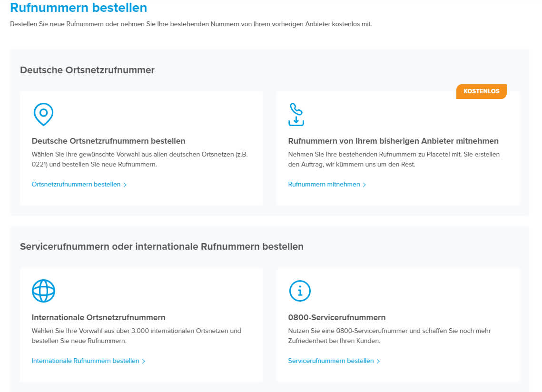The width and height of the screenshot is (542, 392).
Task: Click the intro text under the page heading
Action: [191, 24]
